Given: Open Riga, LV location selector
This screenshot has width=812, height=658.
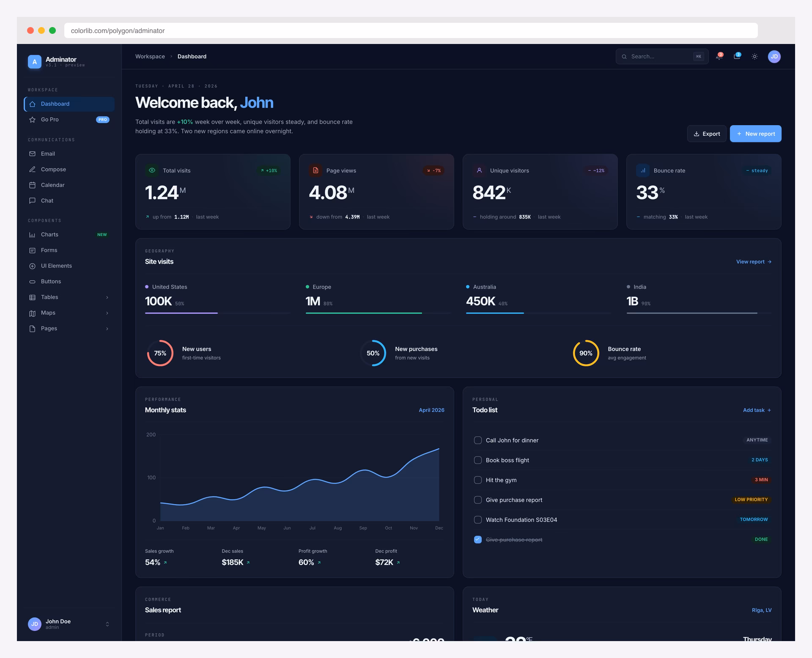Looking at the screenshot, I should tap(762, 610).
